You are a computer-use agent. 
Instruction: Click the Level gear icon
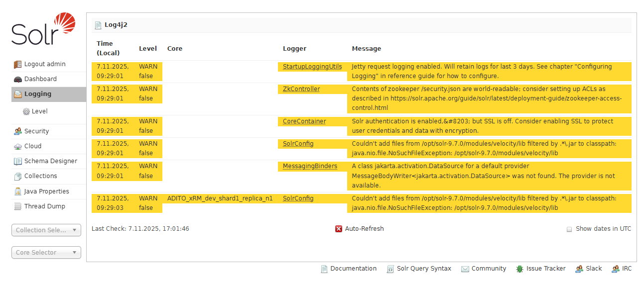26,111
